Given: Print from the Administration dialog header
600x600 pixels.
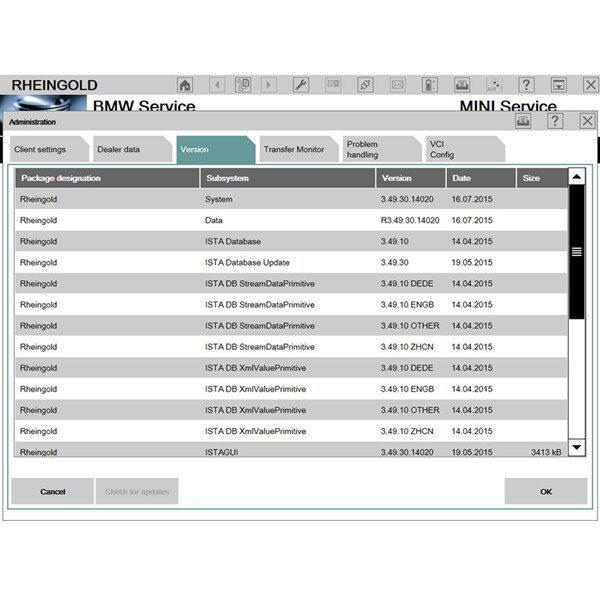Looking at the screenshot, I should coord(523,121).
